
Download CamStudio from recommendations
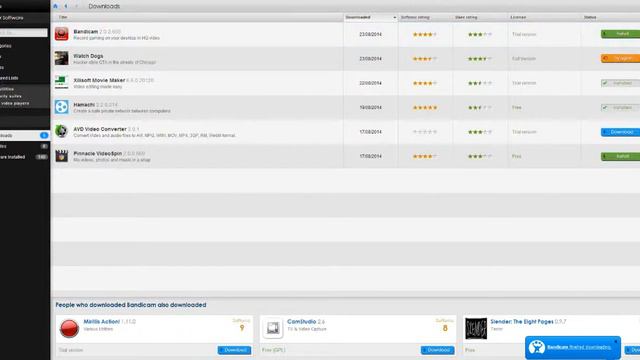tap(438, 350)
